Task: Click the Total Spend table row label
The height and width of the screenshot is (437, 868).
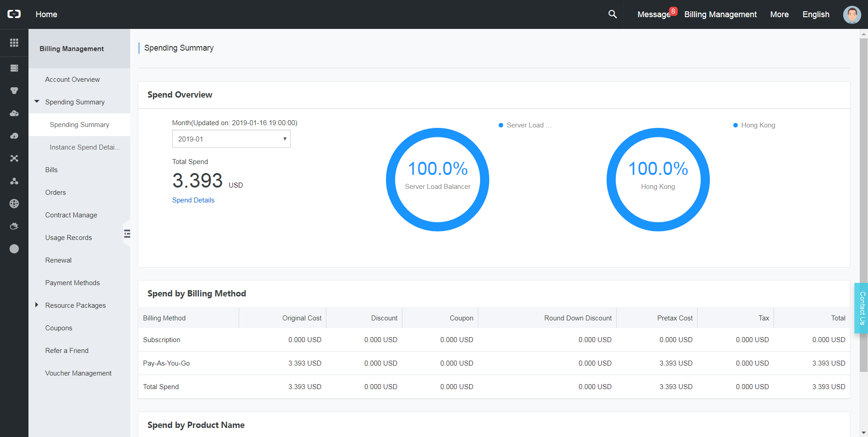Action: pyautogui.click(x=161, y=387)
